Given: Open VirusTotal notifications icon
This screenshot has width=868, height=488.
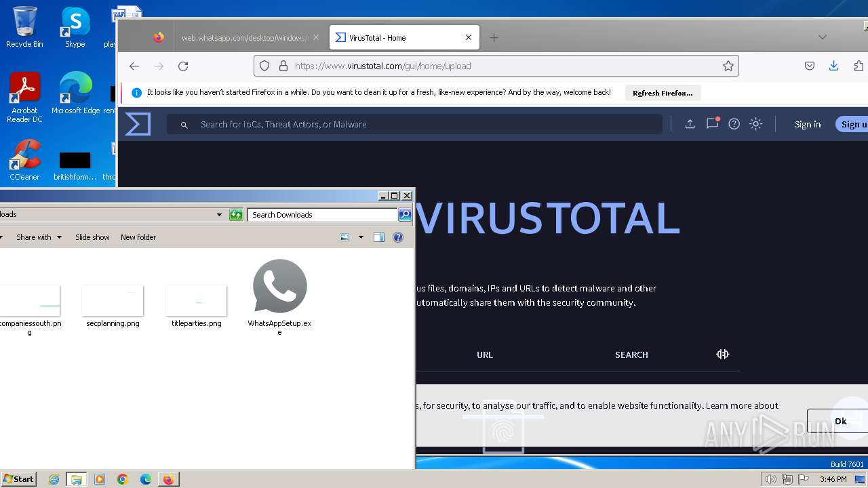Looking at the screenshot, I should click(x=712, y=123).
